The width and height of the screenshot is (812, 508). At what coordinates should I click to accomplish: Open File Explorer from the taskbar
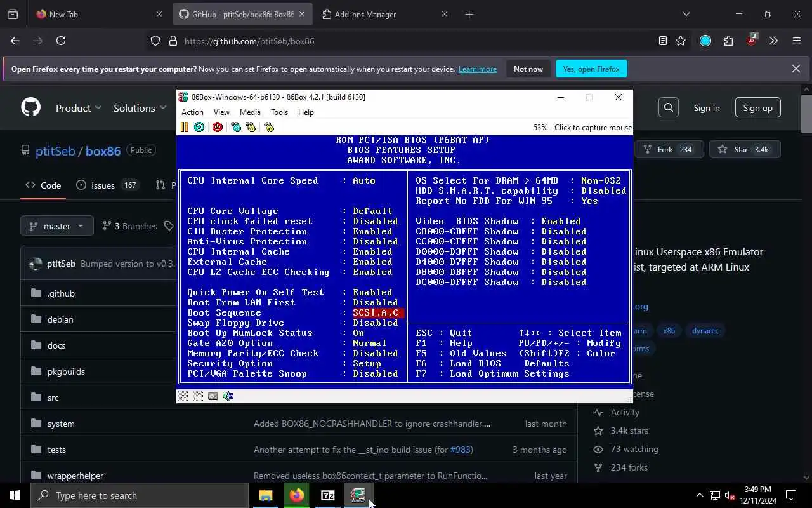click(x=265, y=495)
